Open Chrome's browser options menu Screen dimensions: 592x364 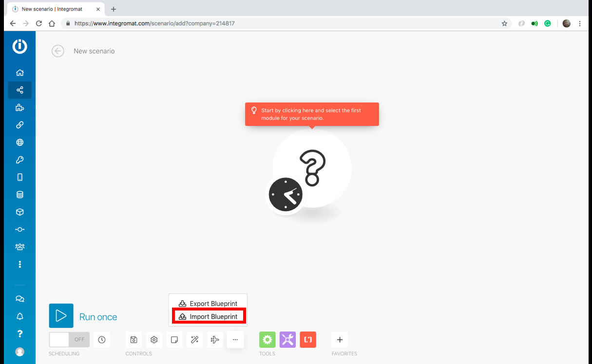[x=579, y=23]
